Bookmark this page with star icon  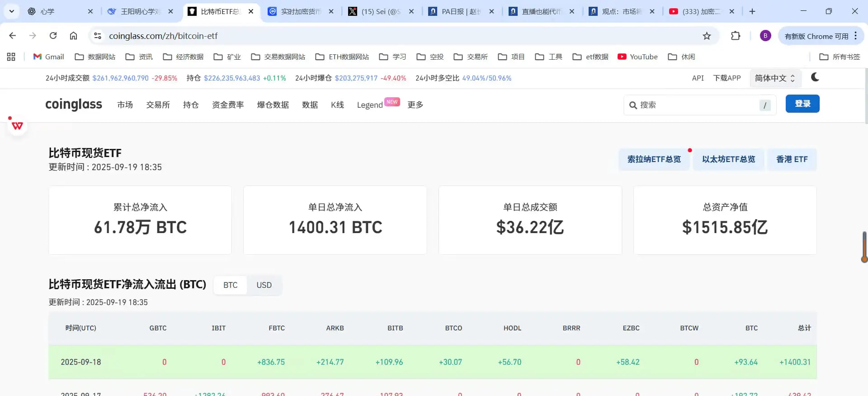(707, 36)
